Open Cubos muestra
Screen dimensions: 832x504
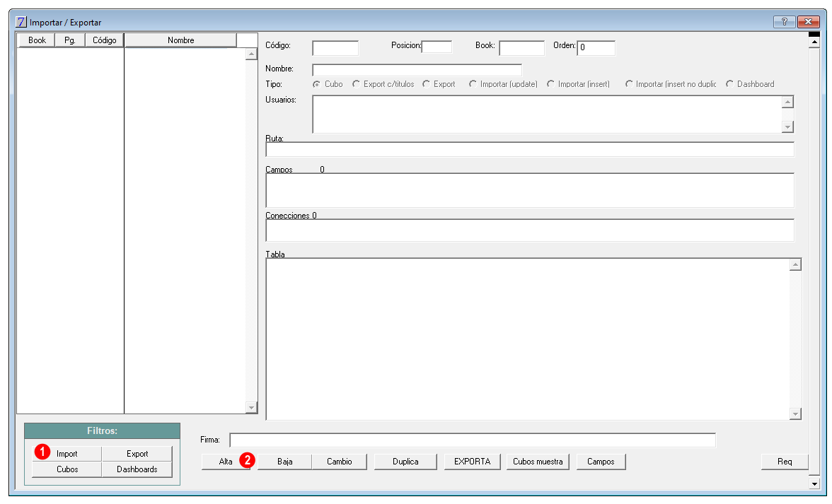click(538, 462)
